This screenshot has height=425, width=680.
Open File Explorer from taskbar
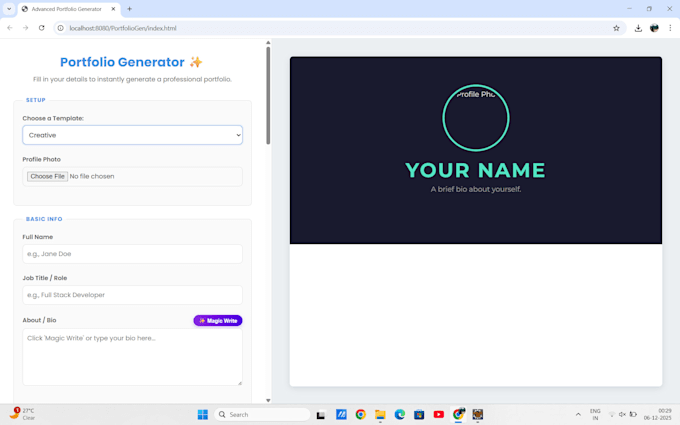[x=380, y=415]
